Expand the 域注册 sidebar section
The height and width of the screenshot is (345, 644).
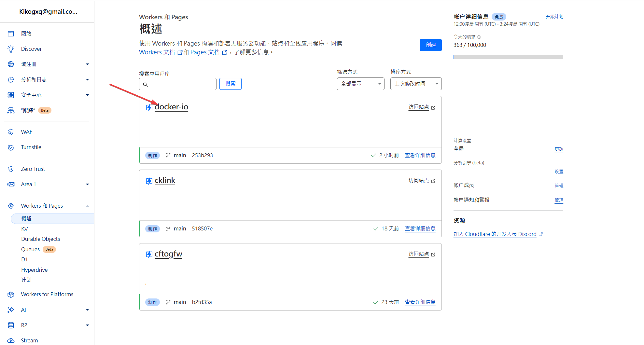point(87,64)
